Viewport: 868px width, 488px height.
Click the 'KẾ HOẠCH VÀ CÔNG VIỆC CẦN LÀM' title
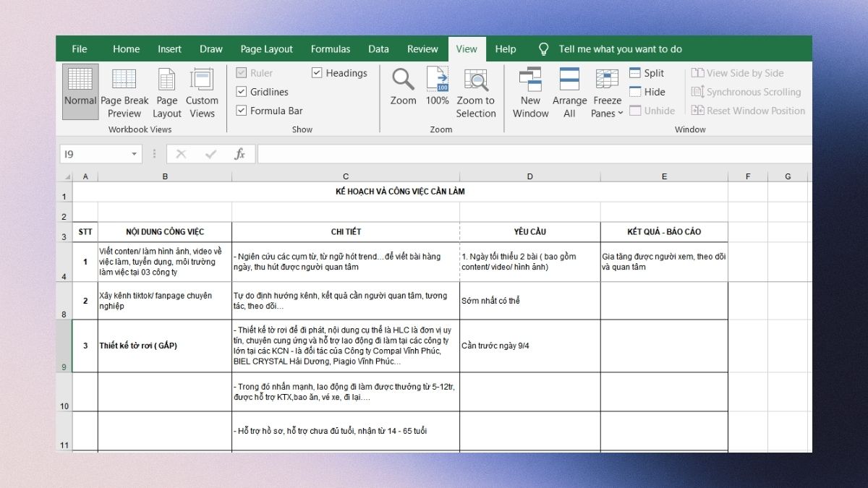[x=400, y=192]
